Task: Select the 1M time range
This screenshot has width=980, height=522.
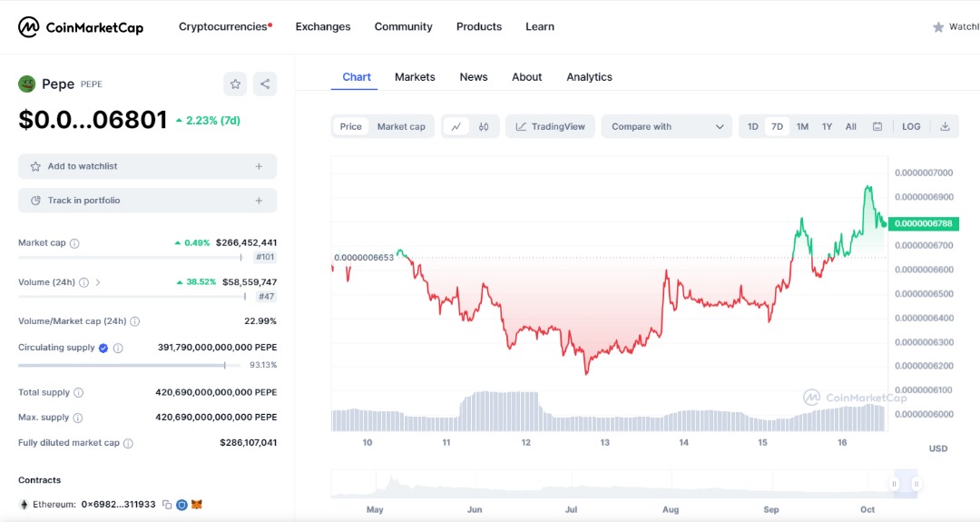Action: pos(802,126)
